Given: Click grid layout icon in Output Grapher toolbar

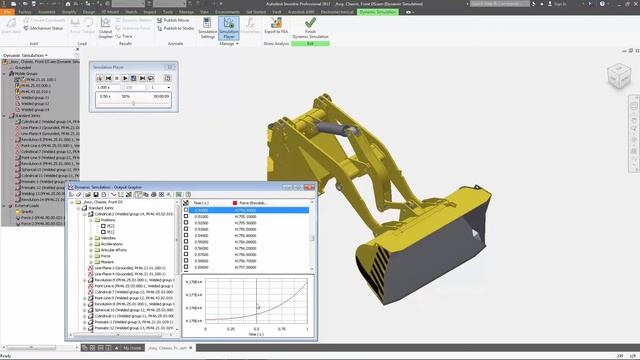Looking at the screenshot, I should [161, 195].
